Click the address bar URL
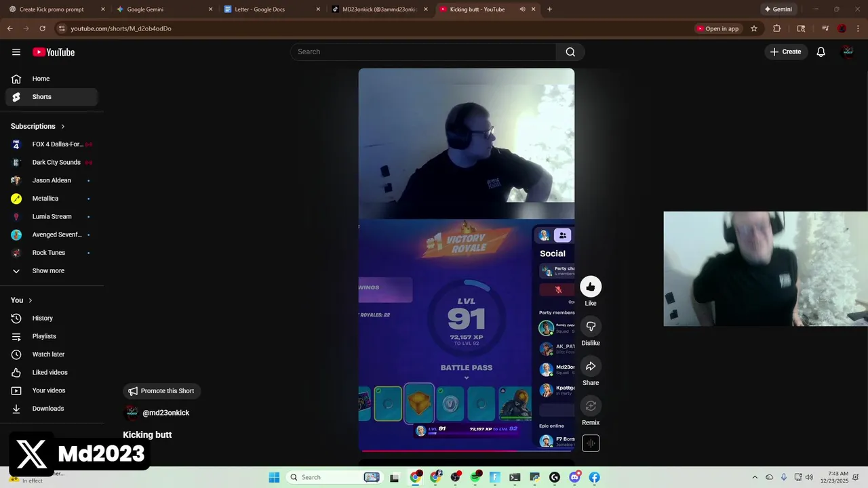The width and height of the screenshot is (868, 488). pyautogui.click(x=121, y=28)
